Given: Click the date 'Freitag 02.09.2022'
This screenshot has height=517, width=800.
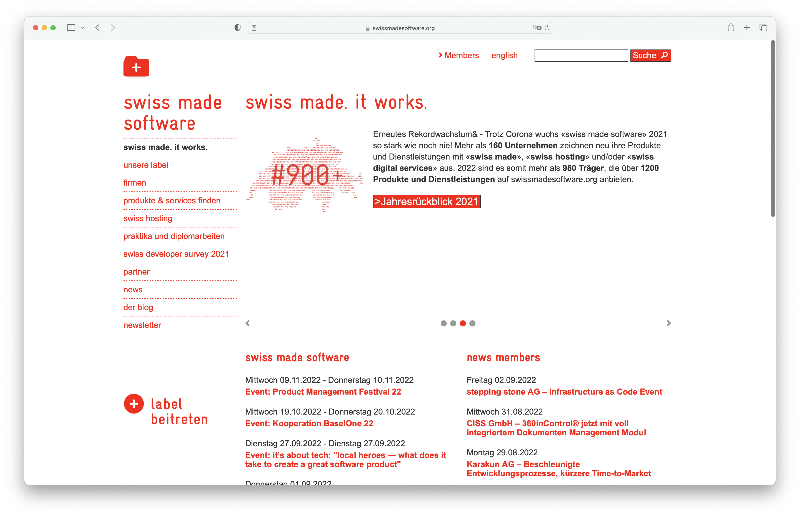Looking at the screenshot, I should (x=501, y=380).
